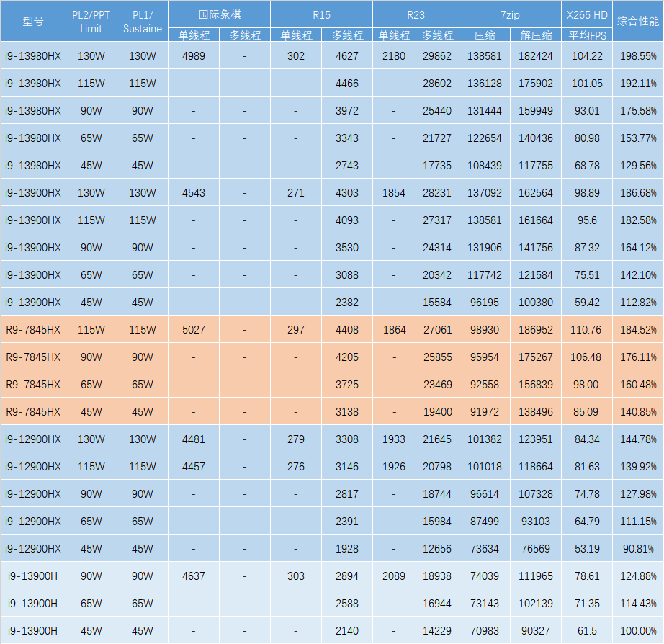Viewport: 664px width, 644px height.
Task: Click the 1928 R15 value
Action: 347,548
